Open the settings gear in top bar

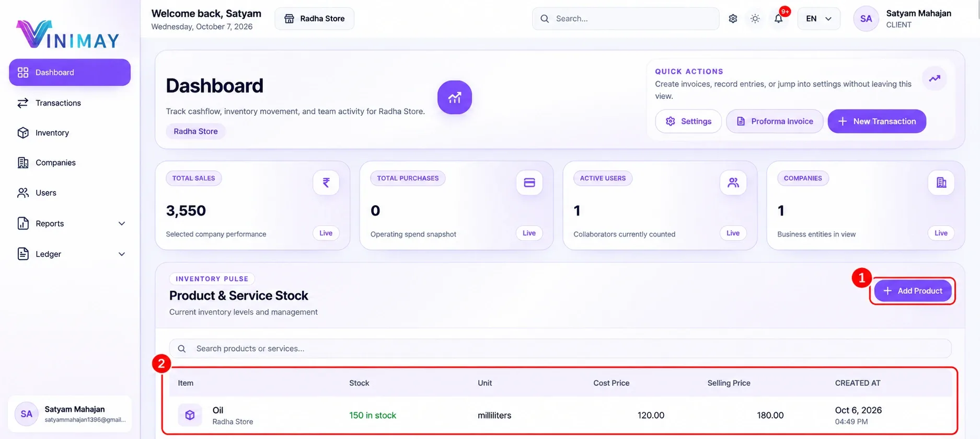pos(733,19)
